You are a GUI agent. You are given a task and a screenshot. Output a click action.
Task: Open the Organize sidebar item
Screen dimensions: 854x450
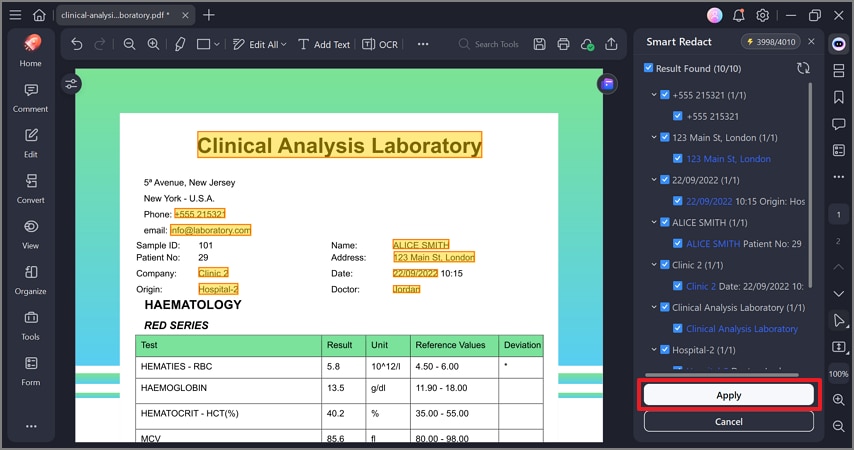pyautogui.click(x=30, y=281)
